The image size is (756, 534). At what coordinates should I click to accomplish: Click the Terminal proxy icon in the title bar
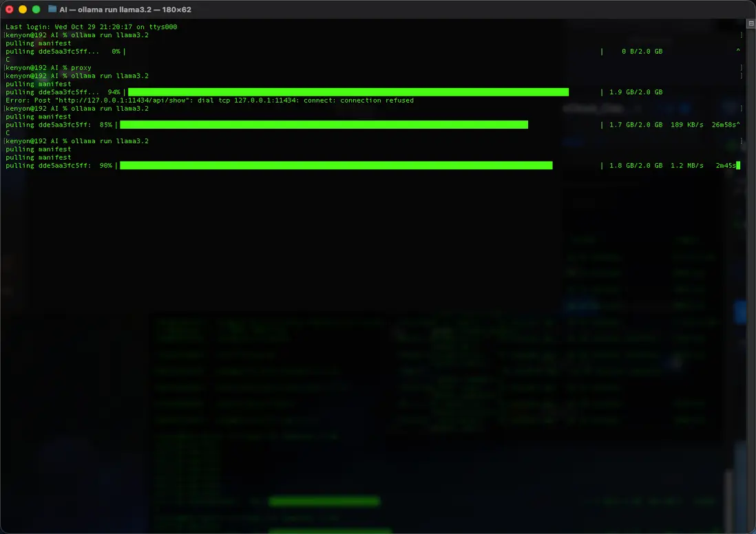52,9
